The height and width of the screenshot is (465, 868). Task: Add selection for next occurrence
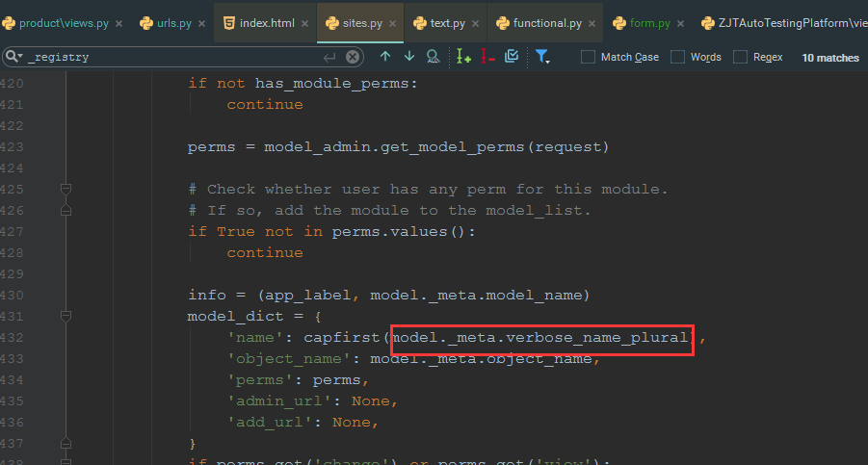(x=463, y=57)
